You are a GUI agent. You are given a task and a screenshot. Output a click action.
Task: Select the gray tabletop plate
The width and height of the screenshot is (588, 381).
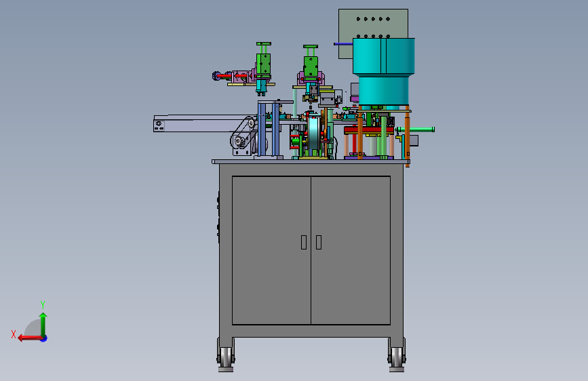pyautogui.click(x=311, y=161)
